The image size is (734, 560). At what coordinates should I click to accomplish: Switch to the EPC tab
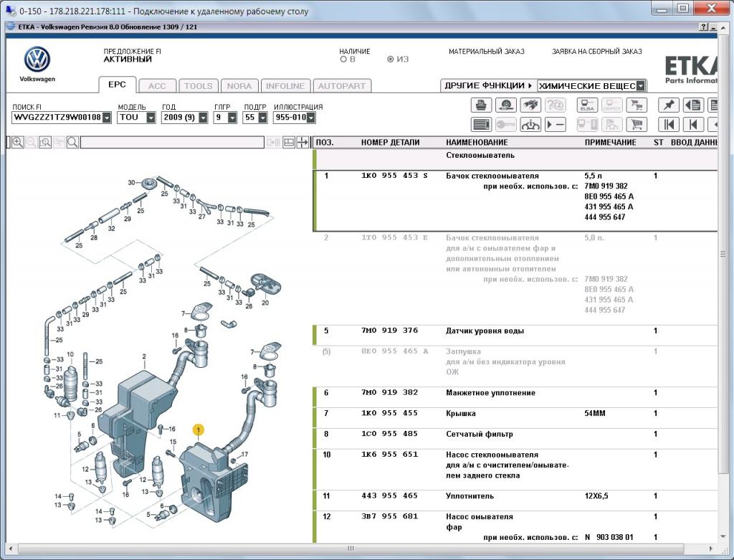pos(117,85)
